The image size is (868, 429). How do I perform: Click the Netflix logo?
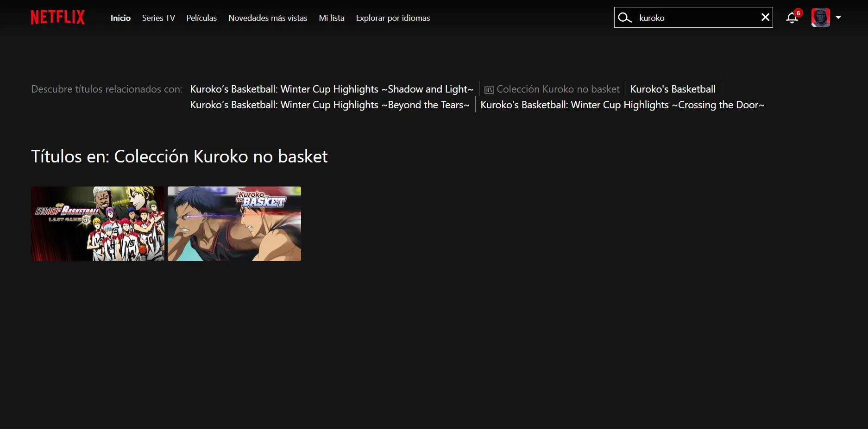[58, 18]
